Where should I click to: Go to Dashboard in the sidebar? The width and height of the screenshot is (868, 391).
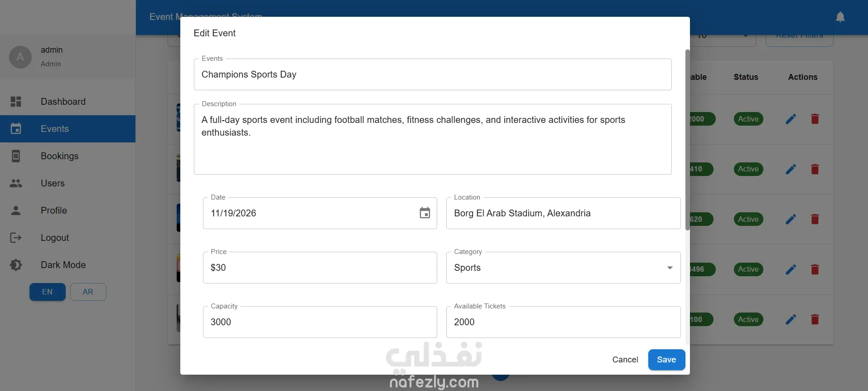(x=68, y=102)
